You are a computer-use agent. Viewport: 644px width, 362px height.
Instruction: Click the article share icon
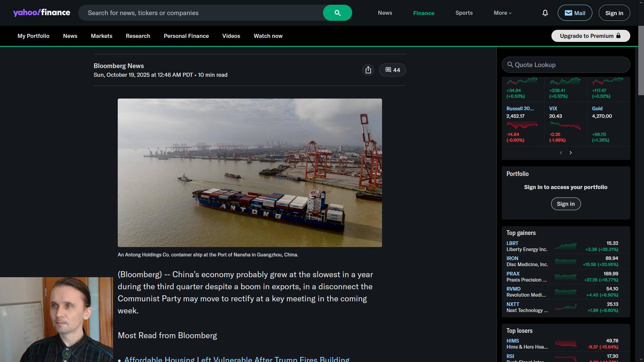(368, 70)
